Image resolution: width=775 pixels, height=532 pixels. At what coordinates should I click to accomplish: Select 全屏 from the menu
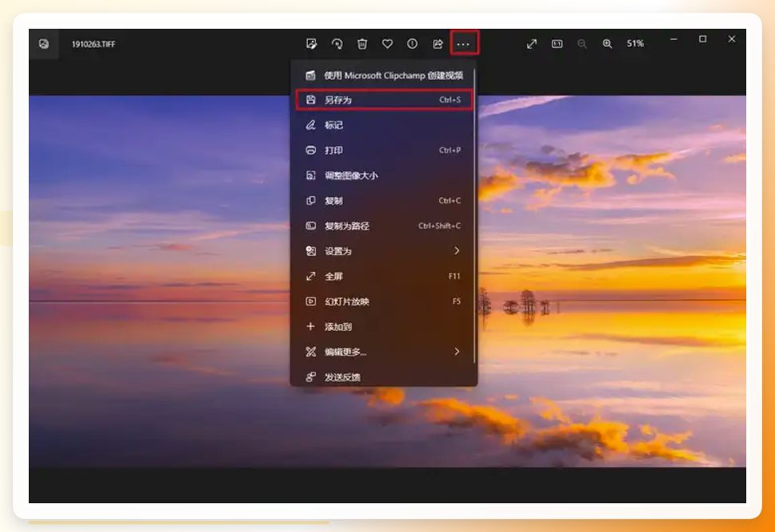(x=384, y=277)
